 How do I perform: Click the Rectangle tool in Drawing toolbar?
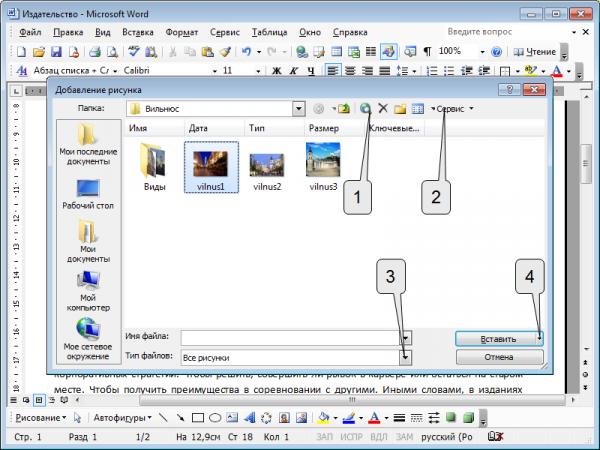tap(198, 418)
